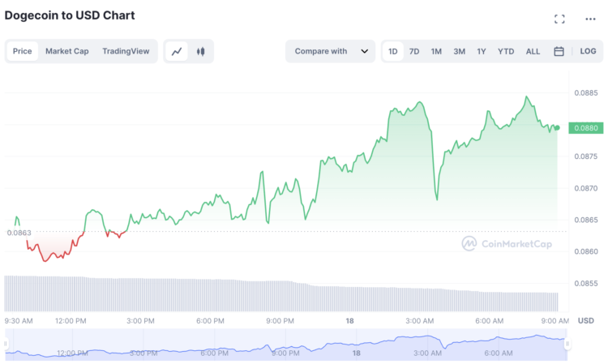Click the 0.0875 axis label

point(586,156)
